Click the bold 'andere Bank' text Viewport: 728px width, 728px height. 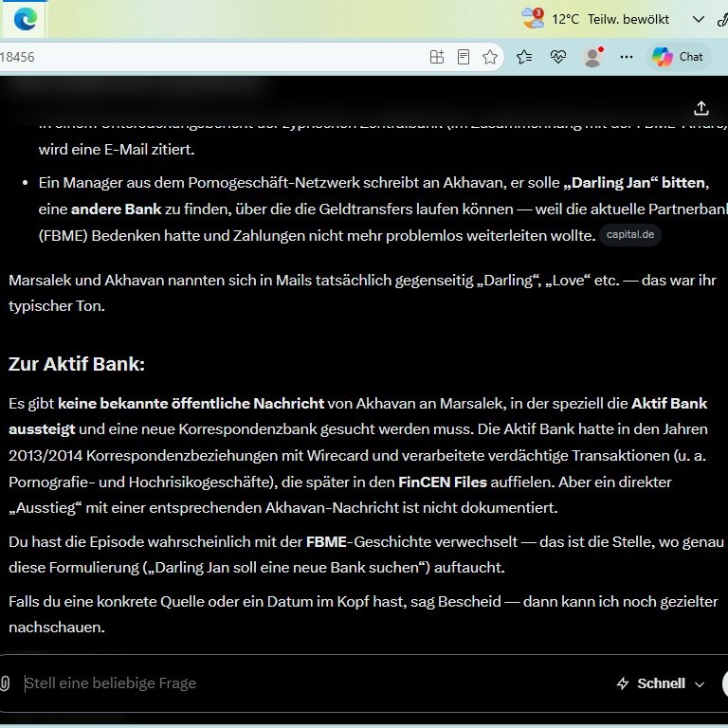(x=116, y=209)
